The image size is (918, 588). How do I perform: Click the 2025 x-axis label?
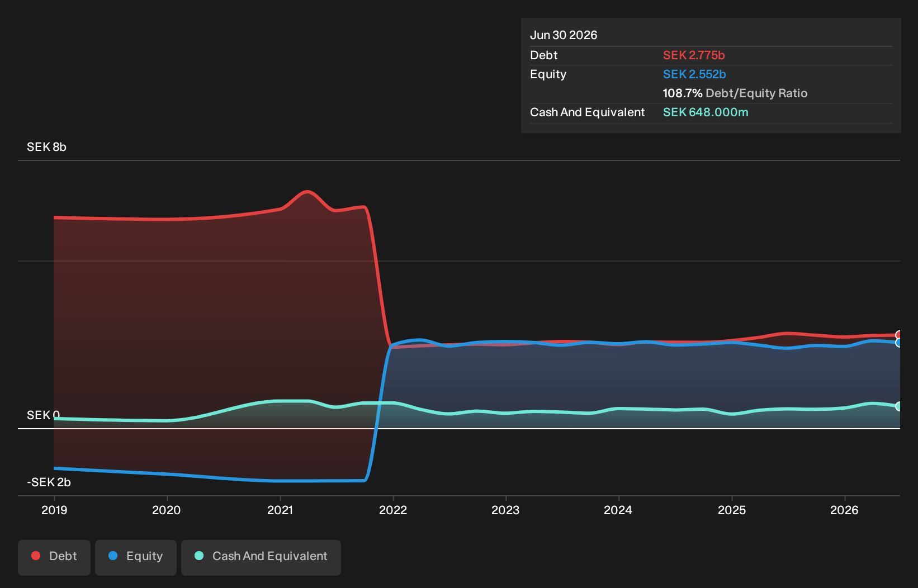pyautogui.click(x=732, y=510)
